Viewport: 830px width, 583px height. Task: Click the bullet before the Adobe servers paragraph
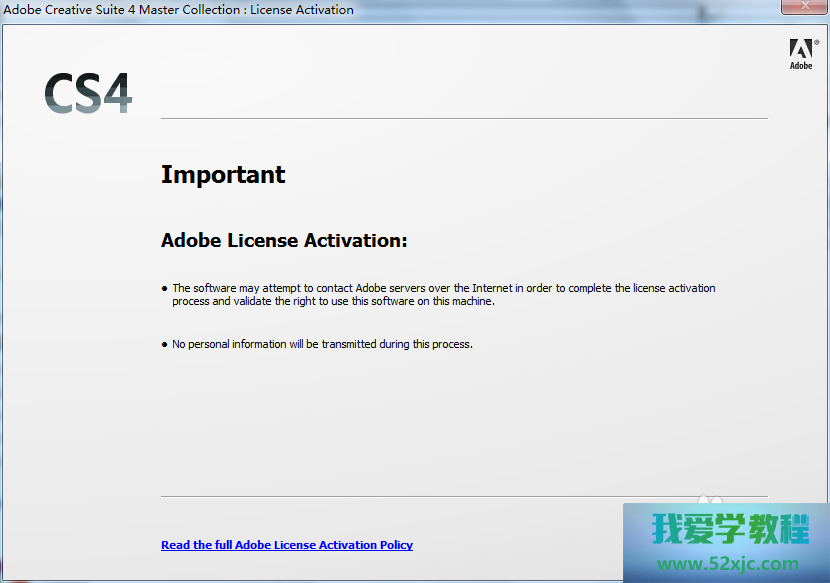[165, 288]
